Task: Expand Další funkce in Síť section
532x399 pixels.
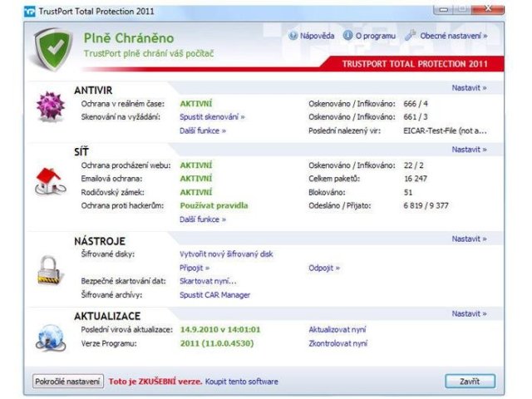Action: 202,219
